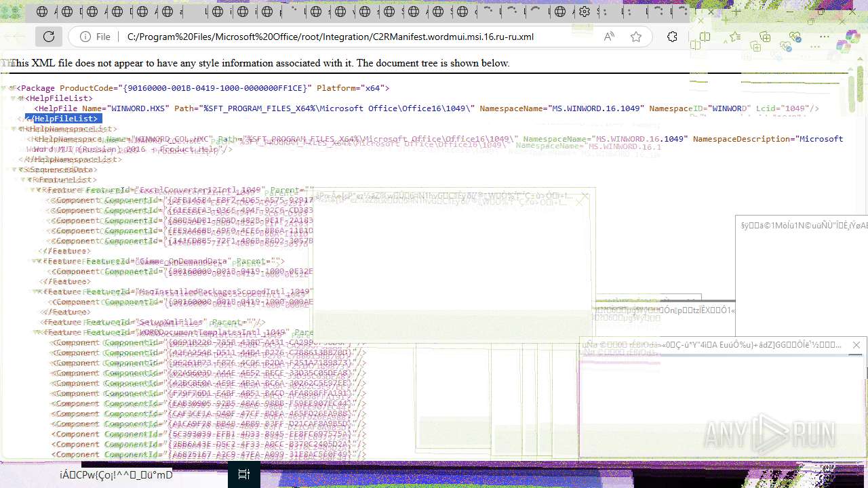The image size is (868, 488).
Task: Reload the page with the refresh button
Action: tap(49, 37)
